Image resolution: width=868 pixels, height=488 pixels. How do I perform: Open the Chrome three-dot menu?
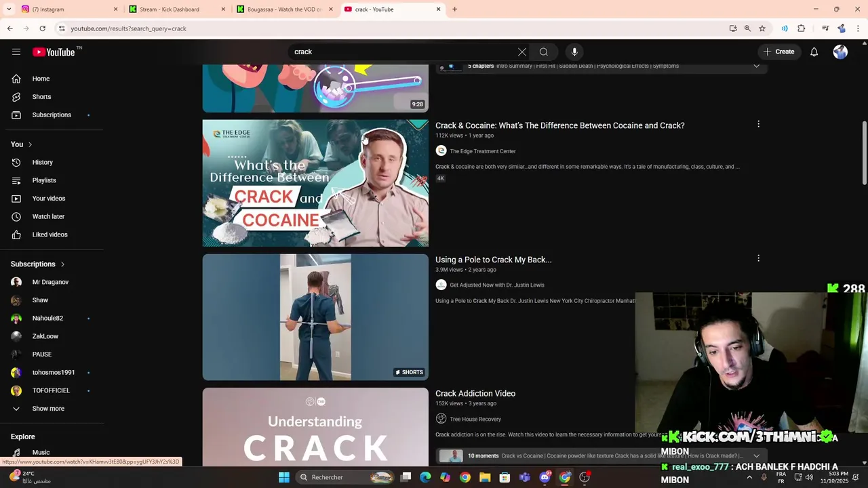coord(858,28)
